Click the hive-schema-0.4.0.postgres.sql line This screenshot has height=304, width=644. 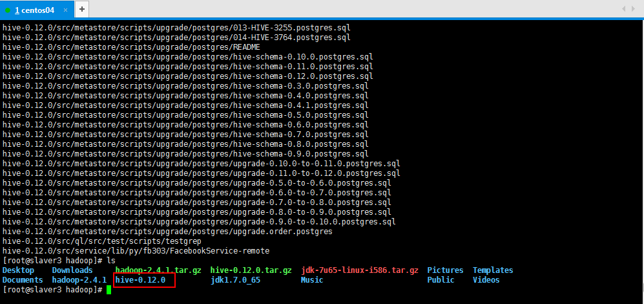click(x=185, y=96)
